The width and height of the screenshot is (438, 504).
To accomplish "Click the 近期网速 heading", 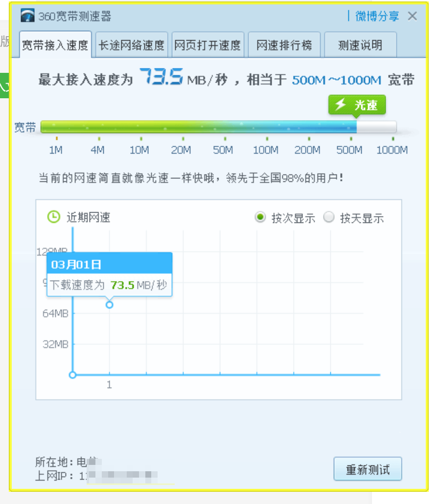I will pos(89,217).
